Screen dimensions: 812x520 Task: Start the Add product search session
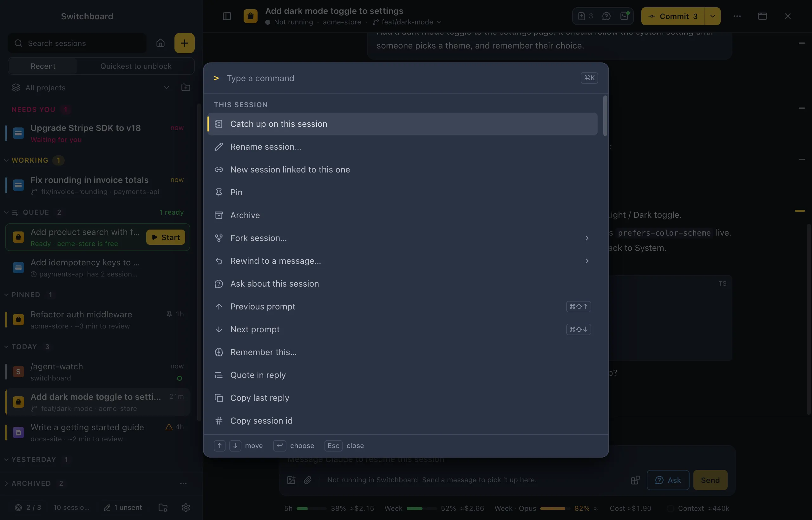pos(166,237)
